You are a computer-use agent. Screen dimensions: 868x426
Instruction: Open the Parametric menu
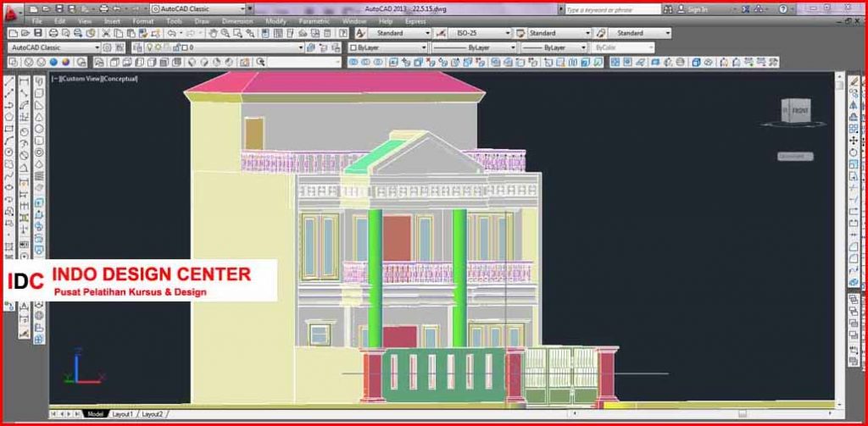click(314, 21)
